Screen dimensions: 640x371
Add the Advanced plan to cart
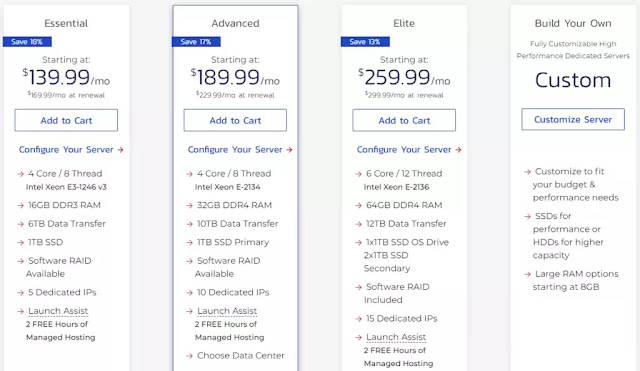click(235, 120)
